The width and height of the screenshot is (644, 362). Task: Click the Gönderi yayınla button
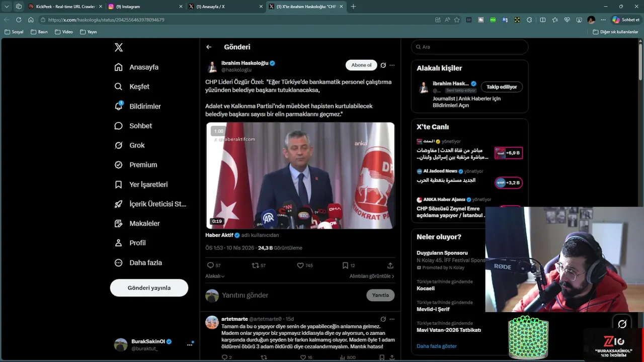pos(149,288)
